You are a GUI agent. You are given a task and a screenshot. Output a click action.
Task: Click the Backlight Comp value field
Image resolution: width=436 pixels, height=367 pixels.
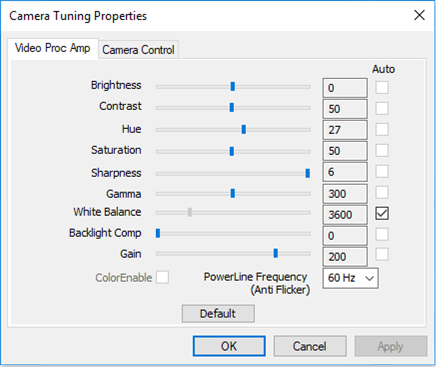coord(345,236)
